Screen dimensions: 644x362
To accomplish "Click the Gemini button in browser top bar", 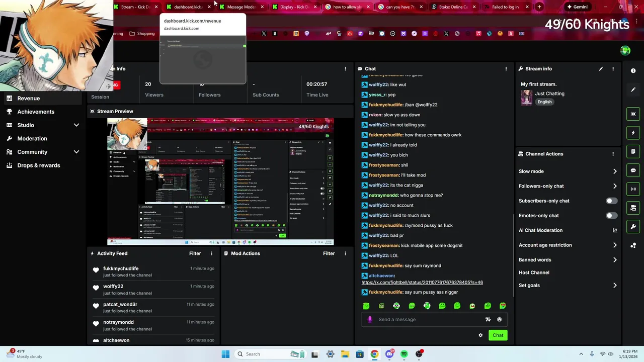I will coord(578,7).
